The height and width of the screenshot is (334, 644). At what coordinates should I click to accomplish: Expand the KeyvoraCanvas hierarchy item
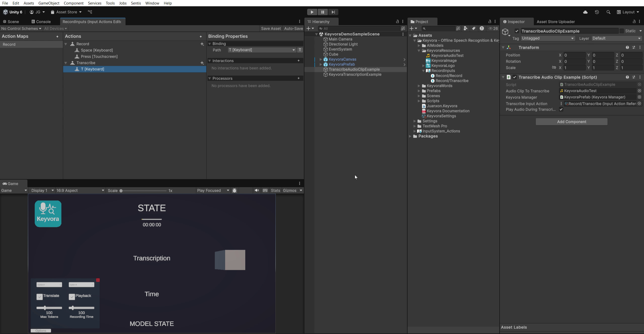(x=321, y=59)
